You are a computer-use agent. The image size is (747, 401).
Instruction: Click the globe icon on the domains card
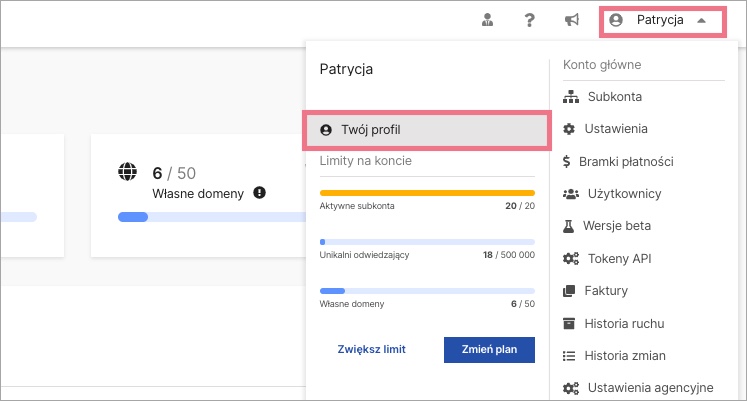tap(127, 171)
